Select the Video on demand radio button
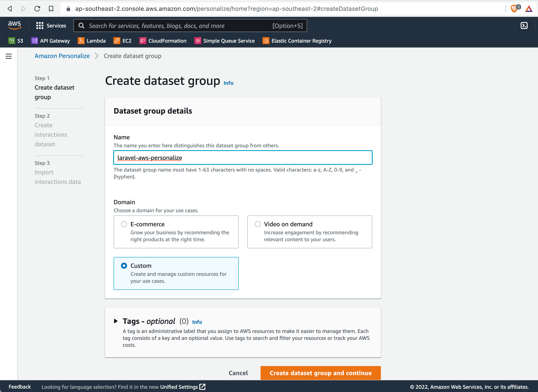 coord(258,224)
